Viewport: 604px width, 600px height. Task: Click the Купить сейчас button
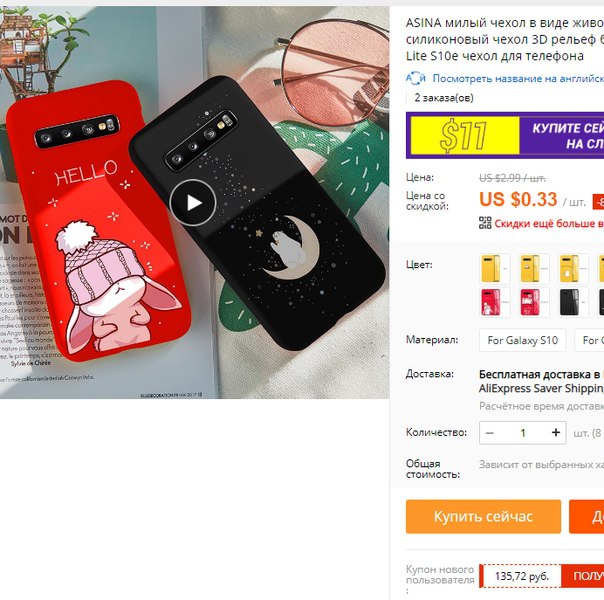(483, 517)
